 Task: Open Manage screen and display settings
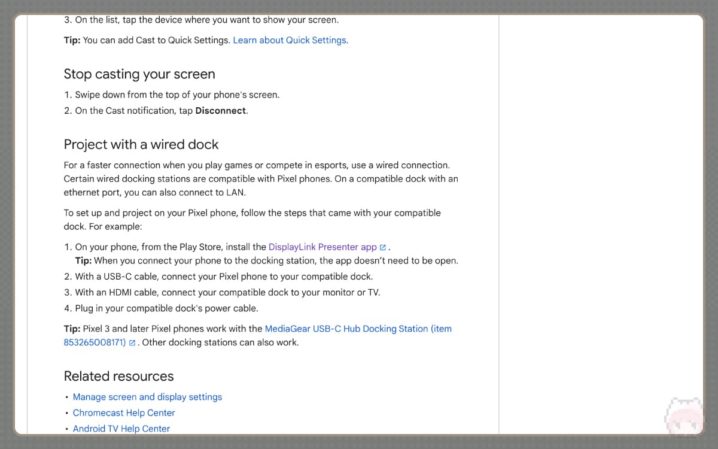(147, 397)
